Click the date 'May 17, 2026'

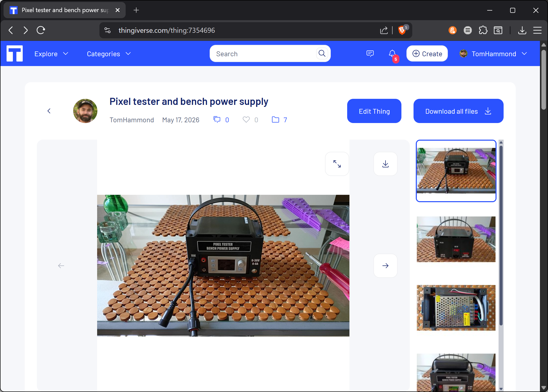(x=181, y=120)
